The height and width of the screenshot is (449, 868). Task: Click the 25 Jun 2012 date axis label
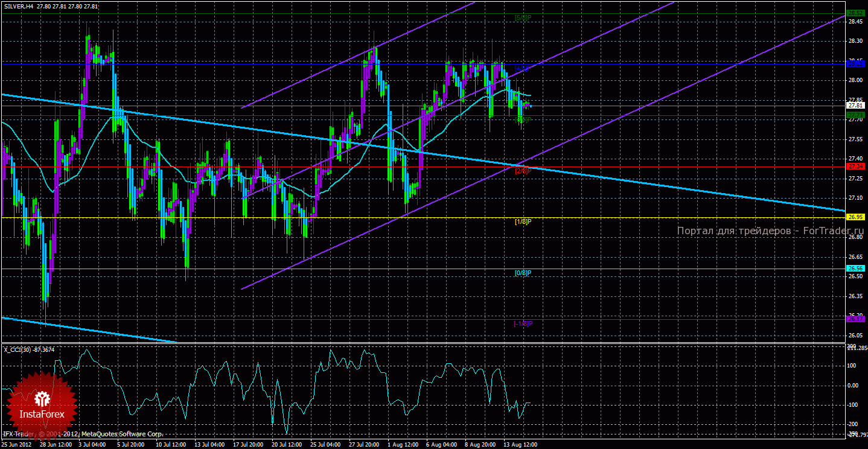[18, 444]
